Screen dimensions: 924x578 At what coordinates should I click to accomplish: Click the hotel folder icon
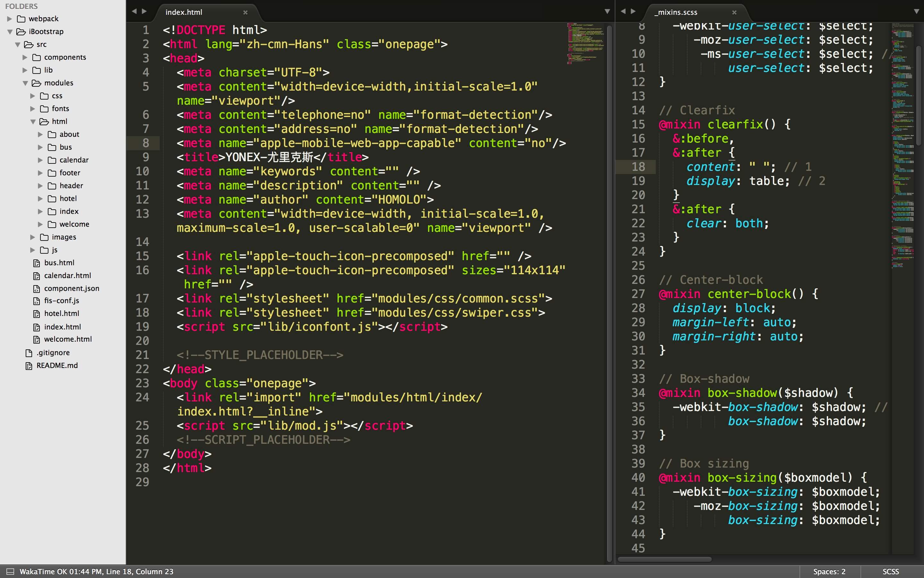click(x=52, y=199)
